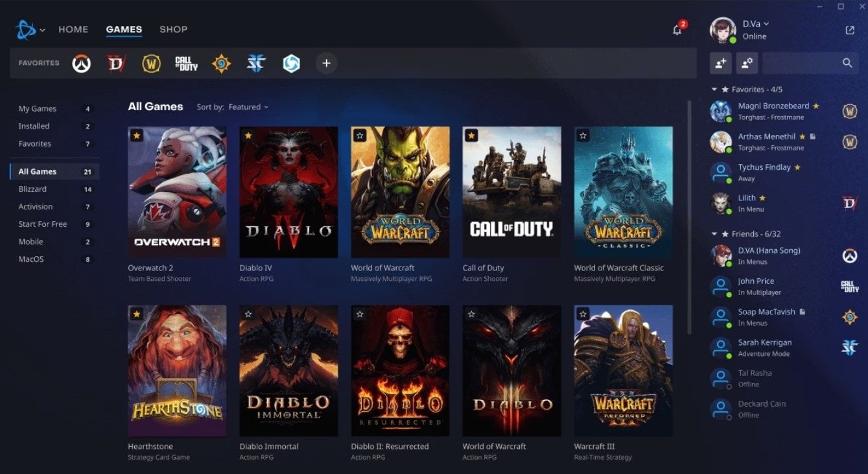The image size is (868, 474).
Task: Unfavorite Hearthstone using its star
Action: (136, 314)
